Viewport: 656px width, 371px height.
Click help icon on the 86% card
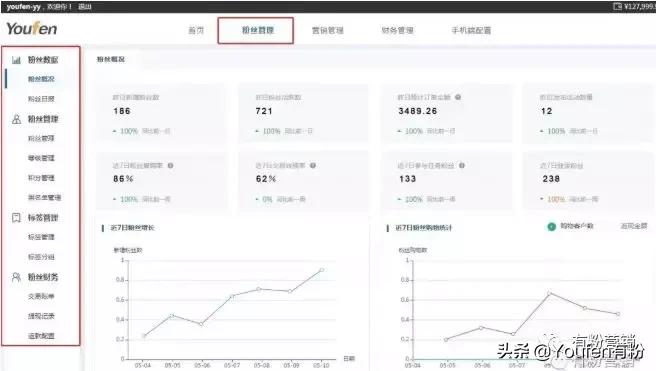(x=170, y=165)
